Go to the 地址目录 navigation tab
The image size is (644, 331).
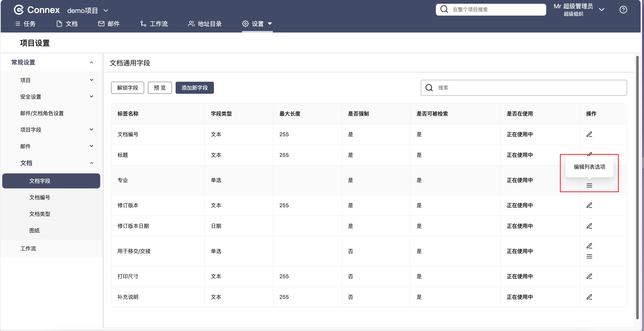click(x=205, y=24)
